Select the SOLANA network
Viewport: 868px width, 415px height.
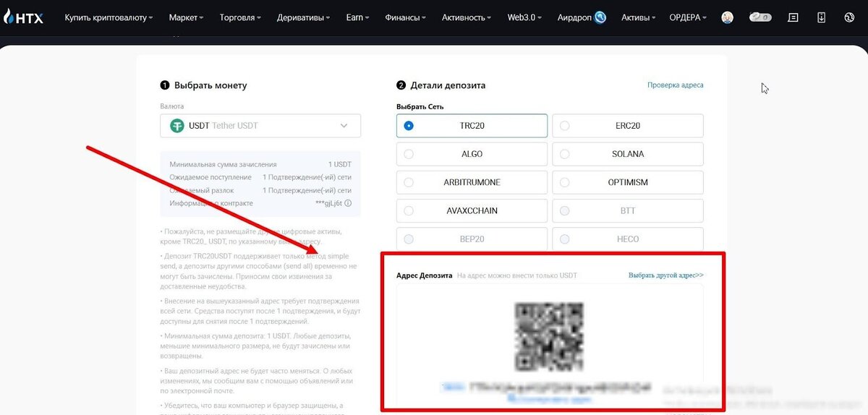point(628,154)
